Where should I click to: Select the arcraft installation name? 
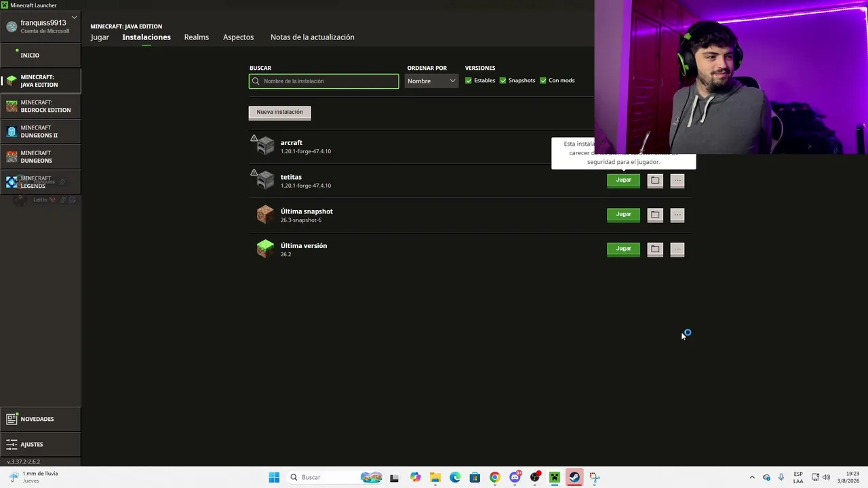click(x=292, y=143)
